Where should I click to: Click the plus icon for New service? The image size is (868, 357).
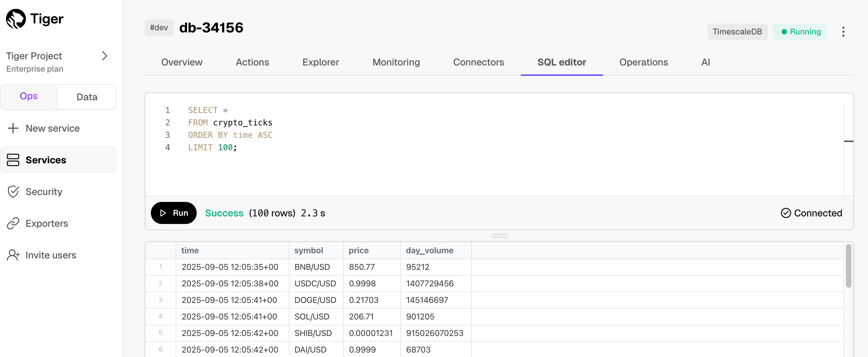(13, 128)
